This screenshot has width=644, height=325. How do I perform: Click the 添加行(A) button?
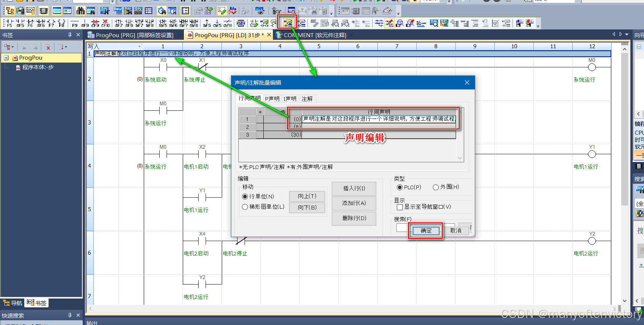coord(354,203)
